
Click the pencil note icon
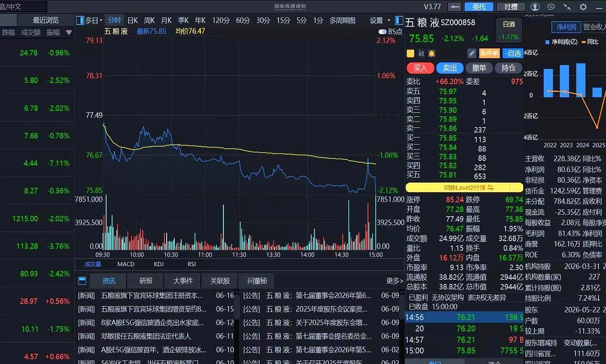(x=472, y=53)
